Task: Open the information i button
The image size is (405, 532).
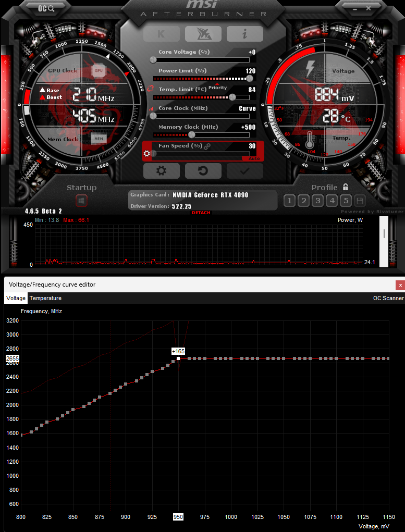Action: tap(245, 34)
